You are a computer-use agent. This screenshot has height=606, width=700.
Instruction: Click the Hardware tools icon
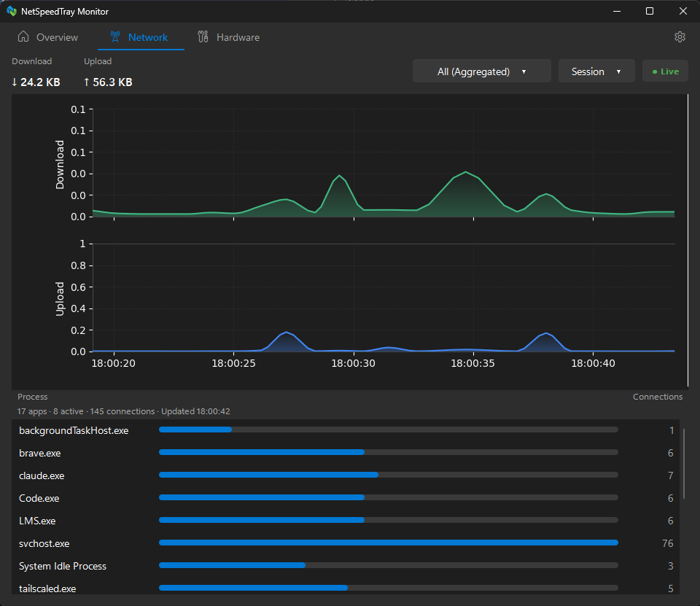point(203,36)
